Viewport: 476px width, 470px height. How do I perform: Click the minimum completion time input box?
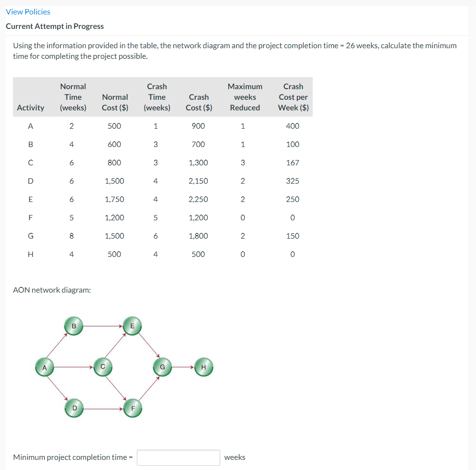[178, 457]
